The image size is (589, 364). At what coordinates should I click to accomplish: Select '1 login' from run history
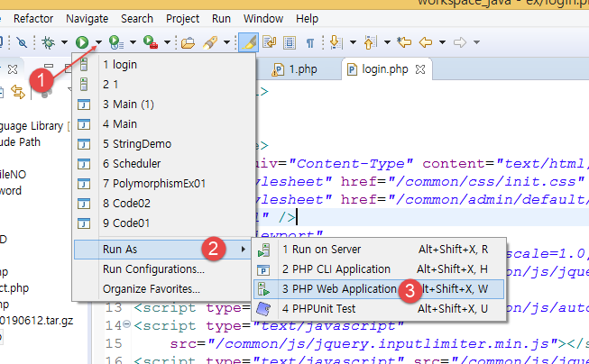click(164, 65)
